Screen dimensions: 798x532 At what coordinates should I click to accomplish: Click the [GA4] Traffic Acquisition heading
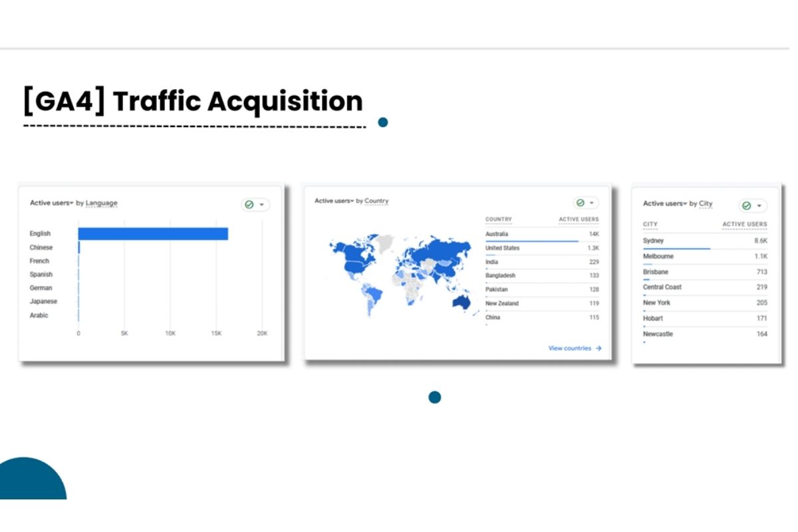pyautogui.click(x=193, y=101)
